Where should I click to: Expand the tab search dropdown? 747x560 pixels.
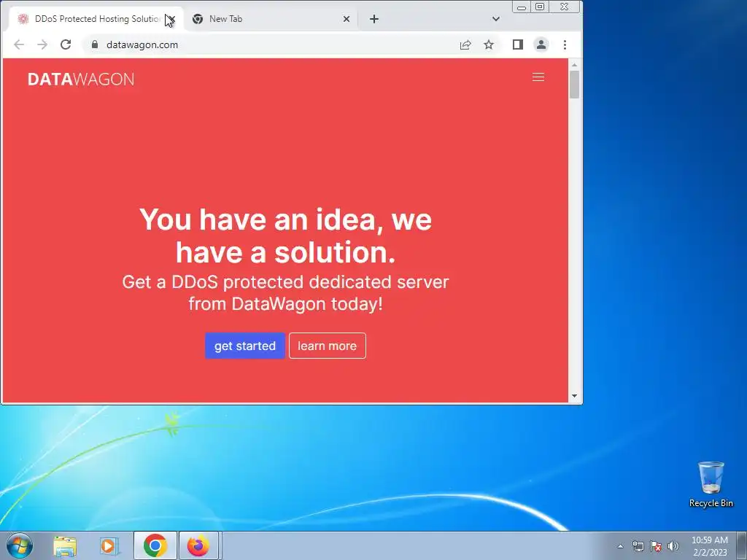pos(496,19)
